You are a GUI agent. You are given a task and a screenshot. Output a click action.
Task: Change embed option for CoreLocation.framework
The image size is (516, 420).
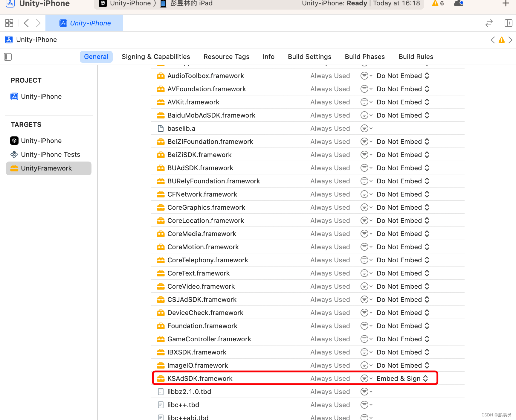pos(403,220)
